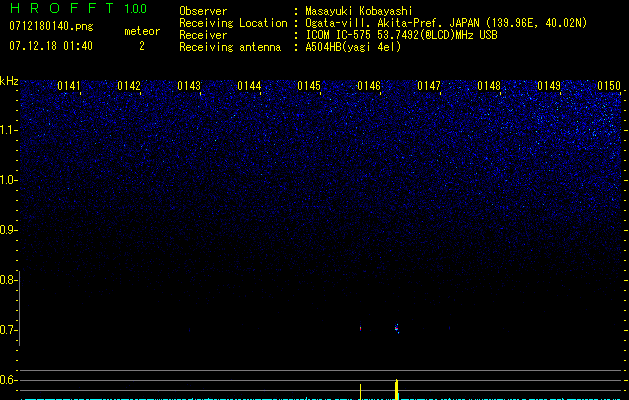The height and width of the screenshot is (400, 629).
Task: Click the kHz axis unit label
Action: click(9, 81)
